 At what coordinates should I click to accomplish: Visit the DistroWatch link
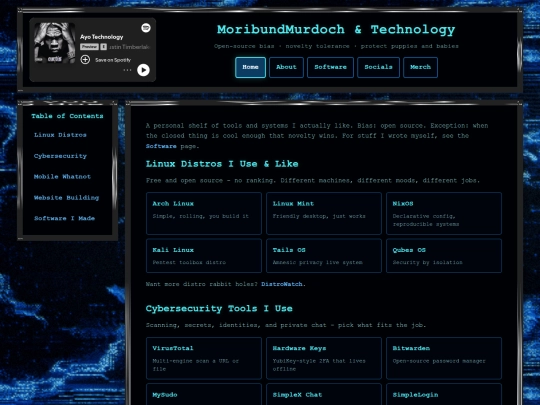(282, 284)
